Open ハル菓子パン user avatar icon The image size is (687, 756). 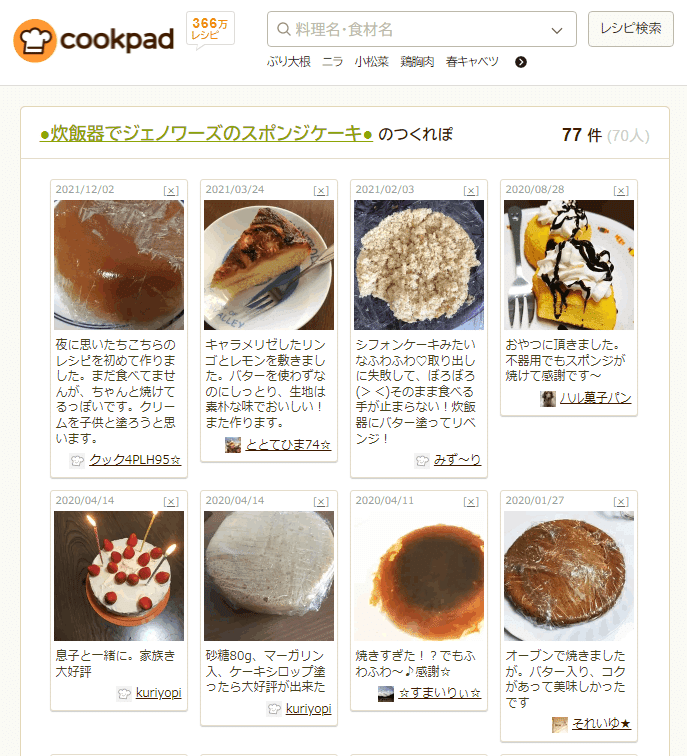[x=548, y=398]
